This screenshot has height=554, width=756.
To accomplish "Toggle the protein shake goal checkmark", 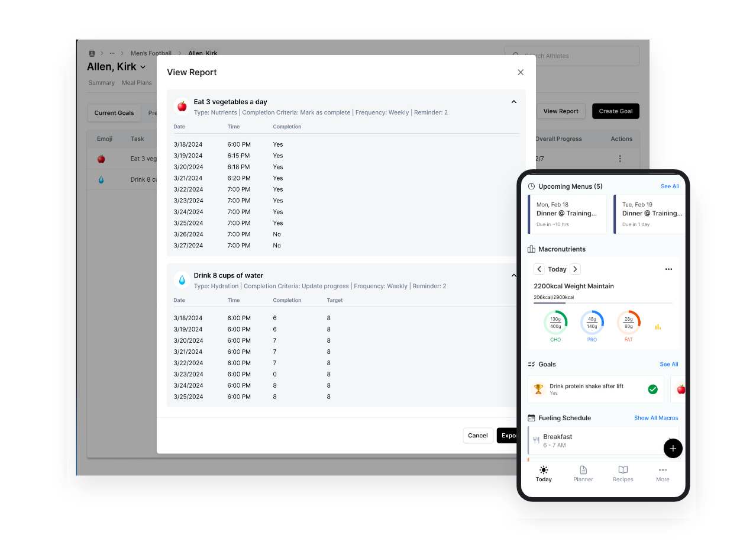I will coord(653,389).
